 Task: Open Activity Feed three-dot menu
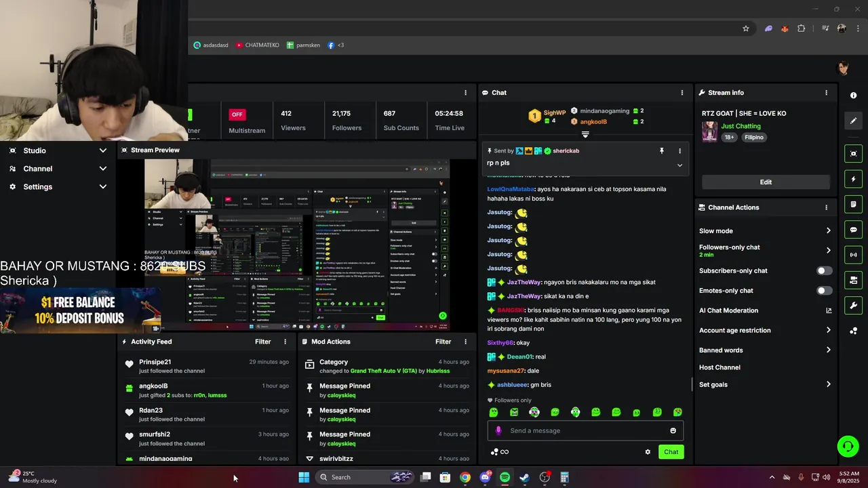285,342
